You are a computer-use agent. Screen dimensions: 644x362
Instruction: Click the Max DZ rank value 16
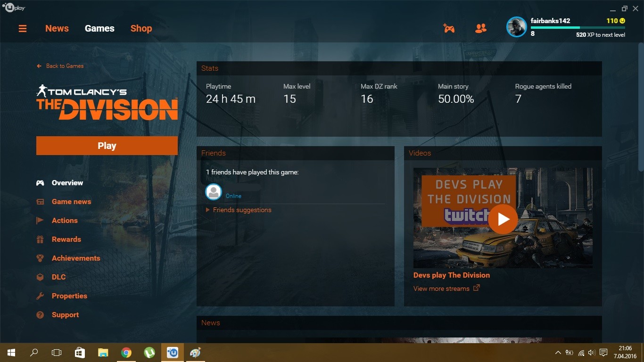[367, 99]
